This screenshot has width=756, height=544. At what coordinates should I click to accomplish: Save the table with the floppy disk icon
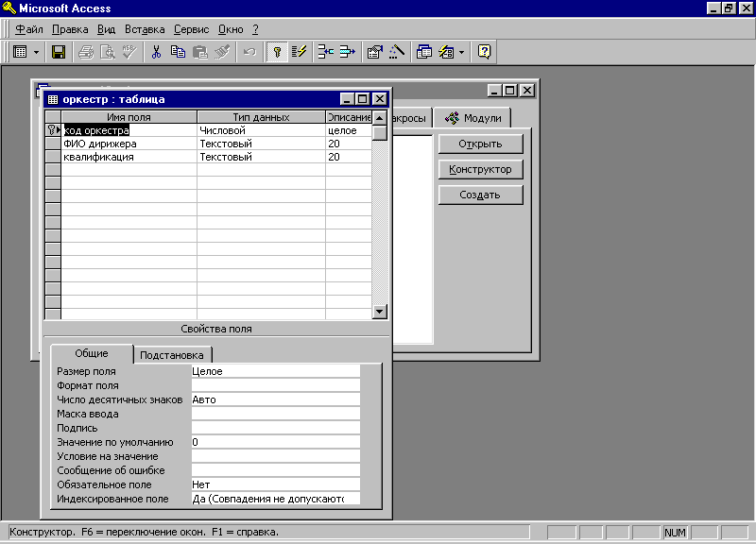(59, 52)
